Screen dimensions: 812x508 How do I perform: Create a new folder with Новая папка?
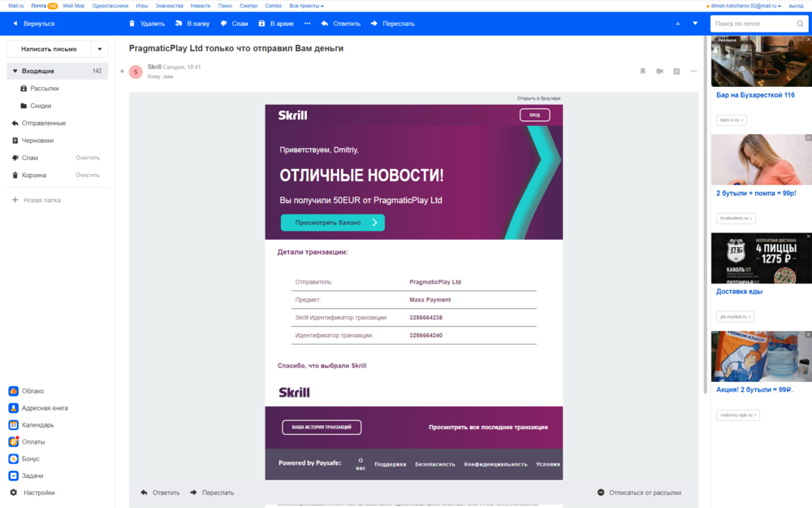[37, 200]
